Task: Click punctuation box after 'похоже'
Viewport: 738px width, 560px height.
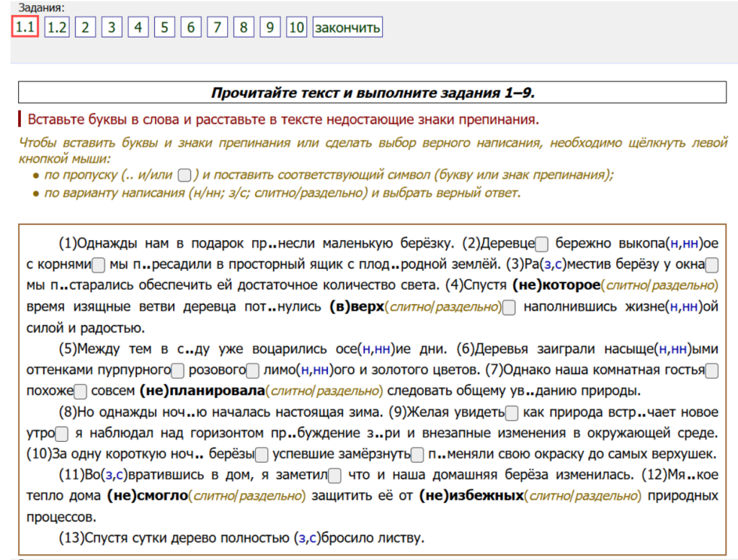Action: pos(80,392)
